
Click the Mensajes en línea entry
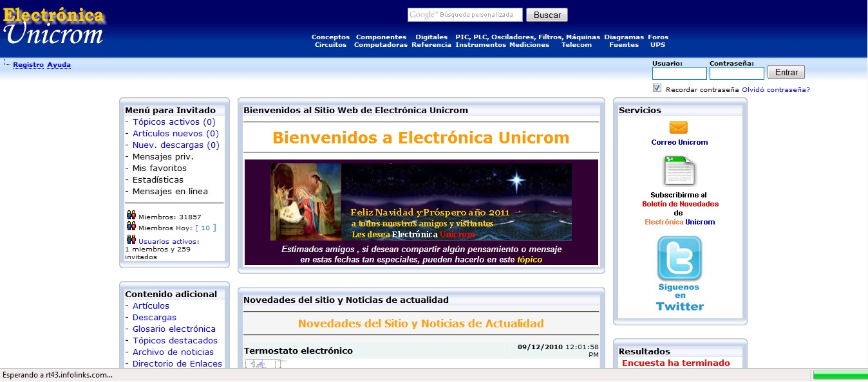point(170,192)
